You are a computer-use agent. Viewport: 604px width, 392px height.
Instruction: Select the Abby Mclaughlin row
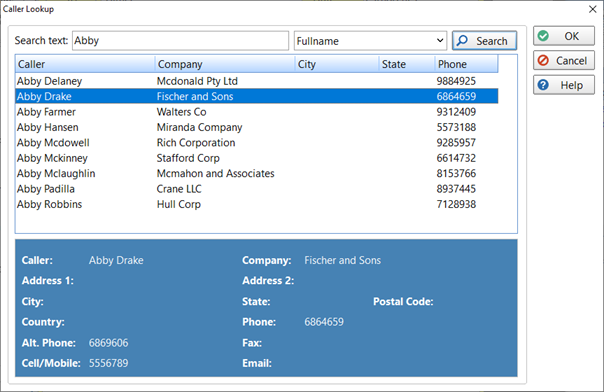coord(257,173)
